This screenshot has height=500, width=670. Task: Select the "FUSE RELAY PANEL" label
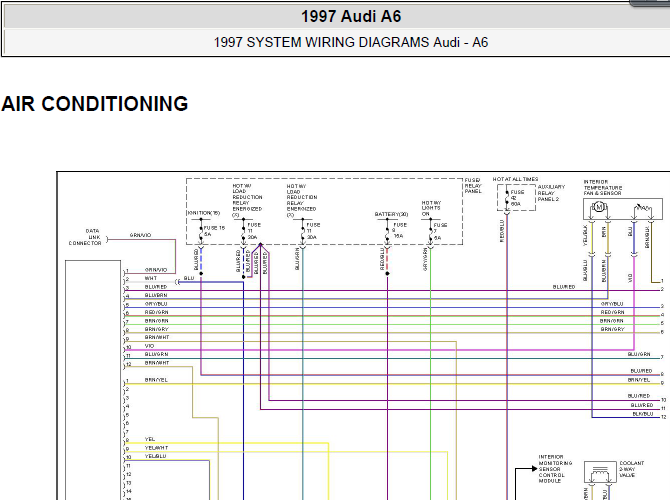[x=473, y=186]
